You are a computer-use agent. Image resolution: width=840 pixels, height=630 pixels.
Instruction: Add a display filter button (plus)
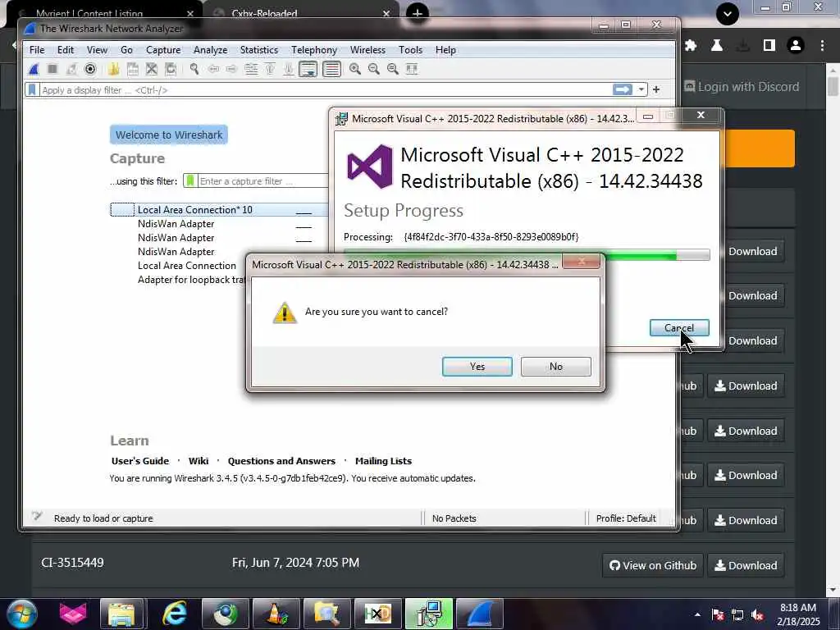click(656, 89)
